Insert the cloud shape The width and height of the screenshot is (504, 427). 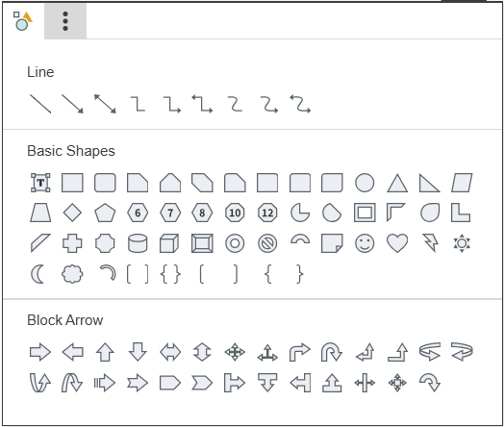(x=72, y=274)
